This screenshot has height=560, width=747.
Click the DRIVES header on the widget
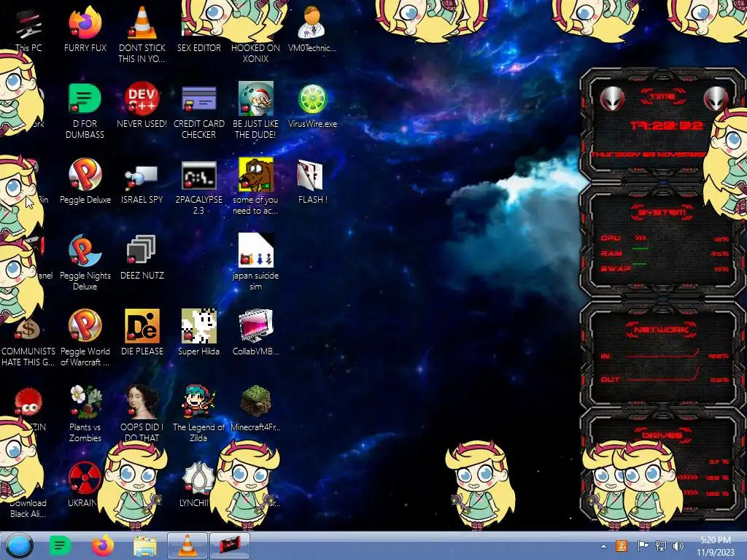(x=661, y=435)
